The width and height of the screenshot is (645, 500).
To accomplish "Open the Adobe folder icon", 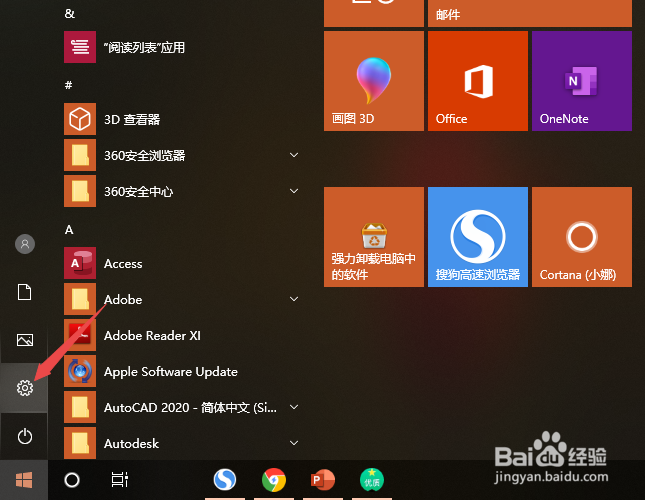I will tap(80, 299).
